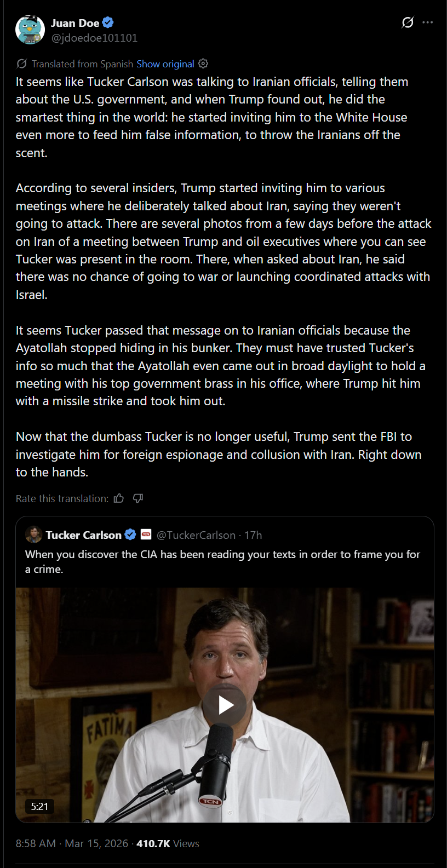Screen dimensions: 447x868
Task: Show original Spanish post text
Action: pyautogui.click(x=165, y=64)
